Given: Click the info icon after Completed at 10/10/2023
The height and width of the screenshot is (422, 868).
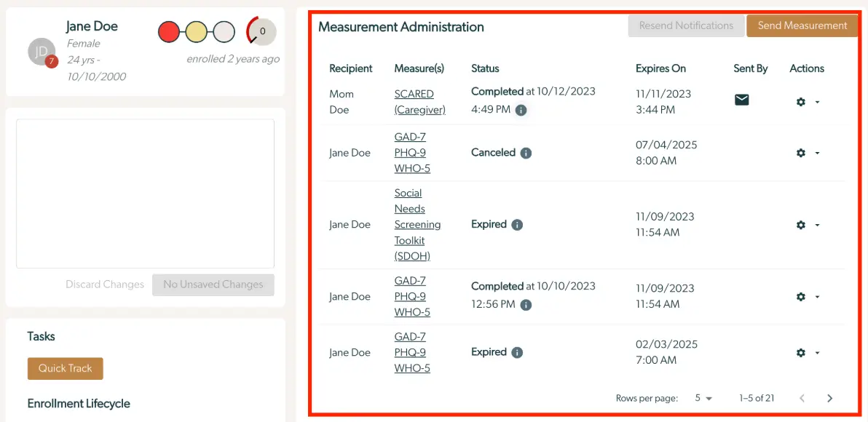Looking at the screenshot, I should coord(526,304).
